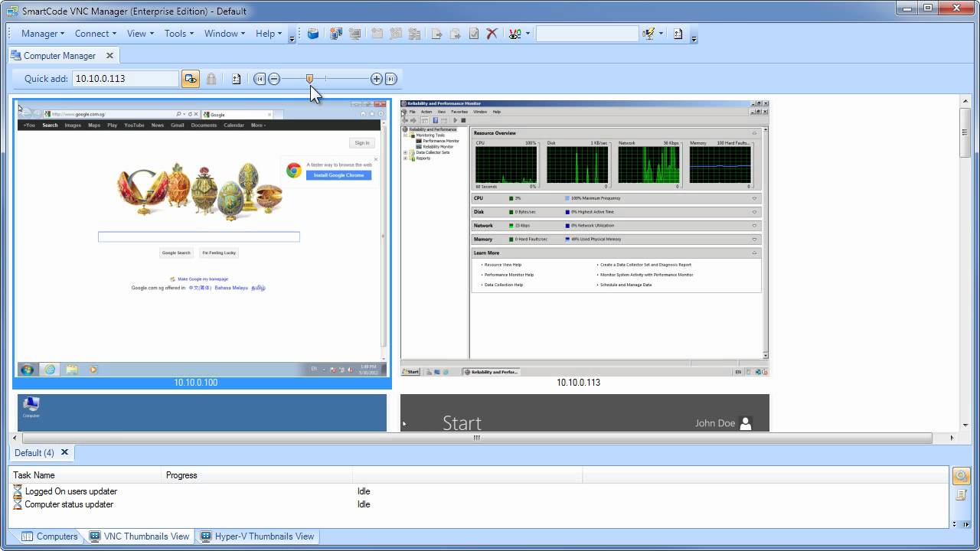The image size is (980, 551).
Task: Jump to maximum thumbnail size button
Action: coord(390,79)
